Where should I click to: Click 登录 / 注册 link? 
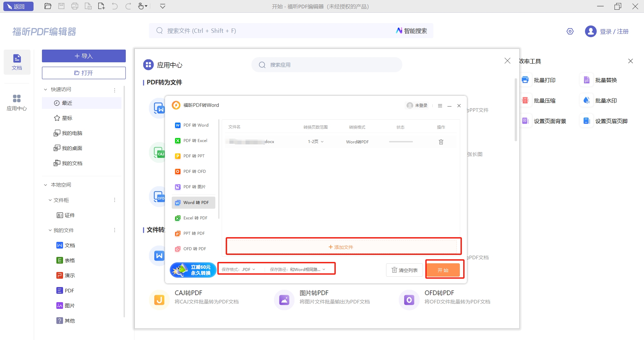(614, 31)
